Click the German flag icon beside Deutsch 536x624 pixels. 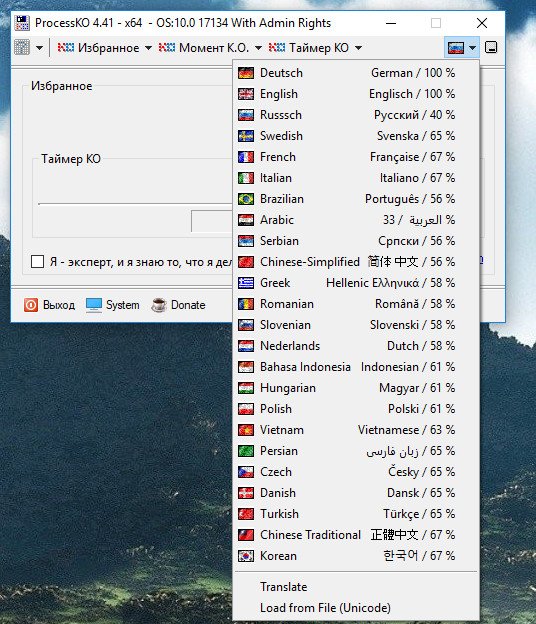[x=246, y=73]
